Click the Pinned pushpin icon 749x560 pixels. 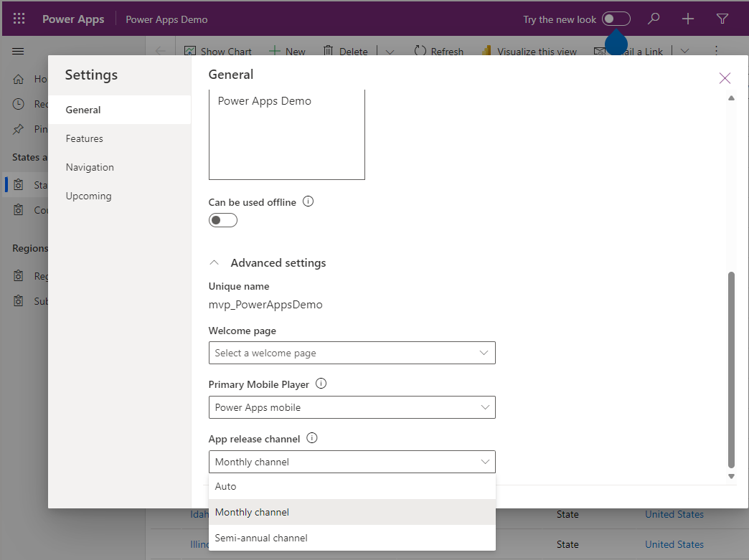point(18,129)
